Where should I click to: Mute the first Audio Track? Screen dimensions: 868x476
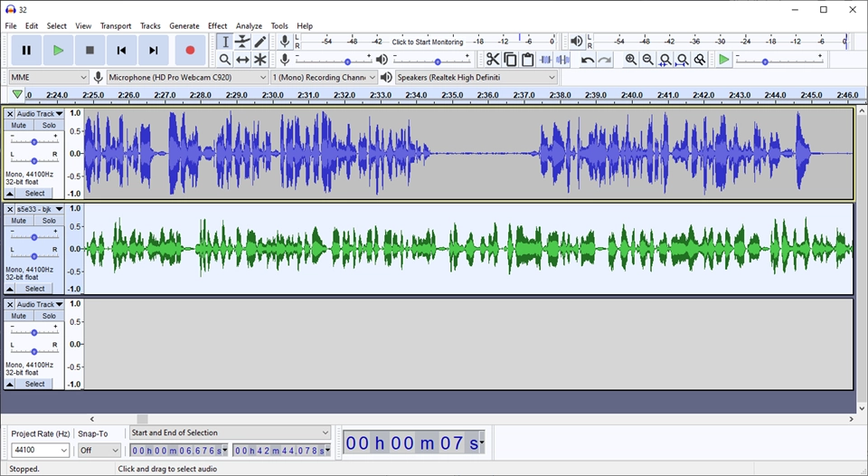point(19,126)
